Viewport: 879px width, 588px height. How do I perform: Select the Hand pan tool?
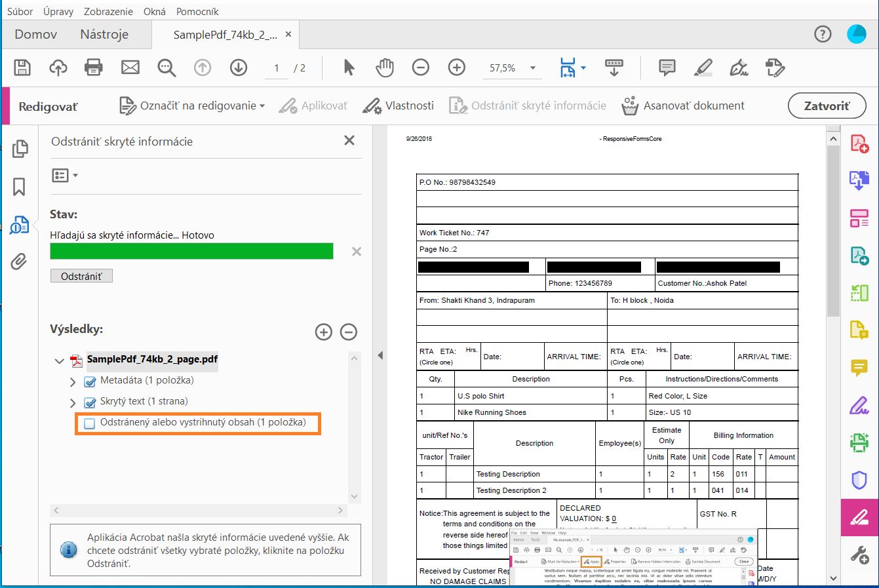(385, 68)
